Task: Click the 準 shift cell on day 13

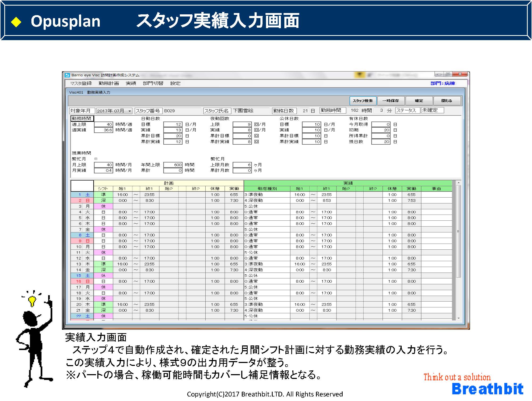Action: (x=103, y=264)
